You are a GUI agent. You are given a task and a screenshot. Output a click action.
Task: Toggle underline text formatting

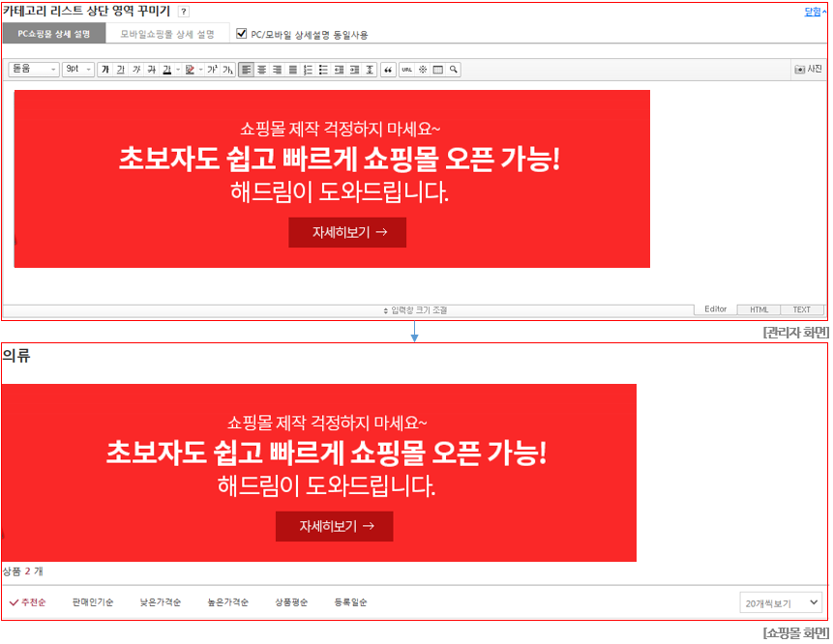pyautogui.click(x=121, y=70)
